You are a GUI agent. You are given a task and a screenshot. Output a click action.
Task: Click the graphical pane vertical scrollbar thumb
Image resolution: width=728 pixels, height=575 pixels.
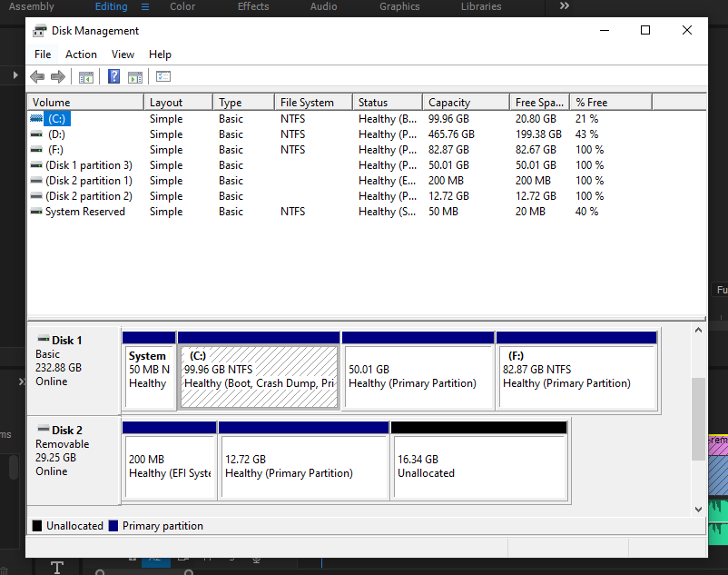coord(698,419)
